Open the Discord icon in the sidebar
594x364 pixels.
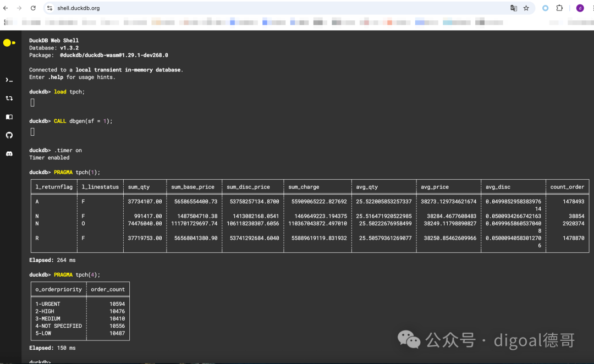click(x=9, y=153)
